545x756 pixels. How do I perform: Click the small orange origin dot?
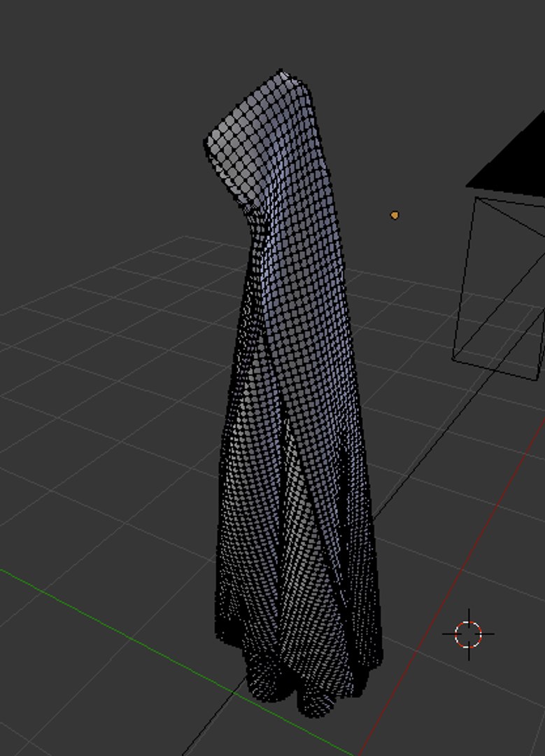pos(395,215)
